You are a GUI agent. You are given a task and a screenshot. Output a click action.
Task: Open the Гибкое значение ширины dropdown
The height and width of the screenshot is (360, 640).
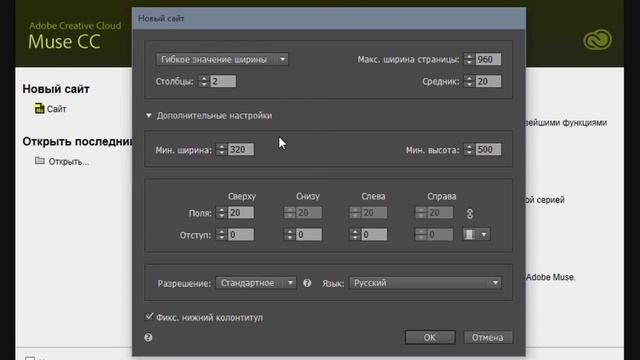pyautogui.click(x=222, y=59)
